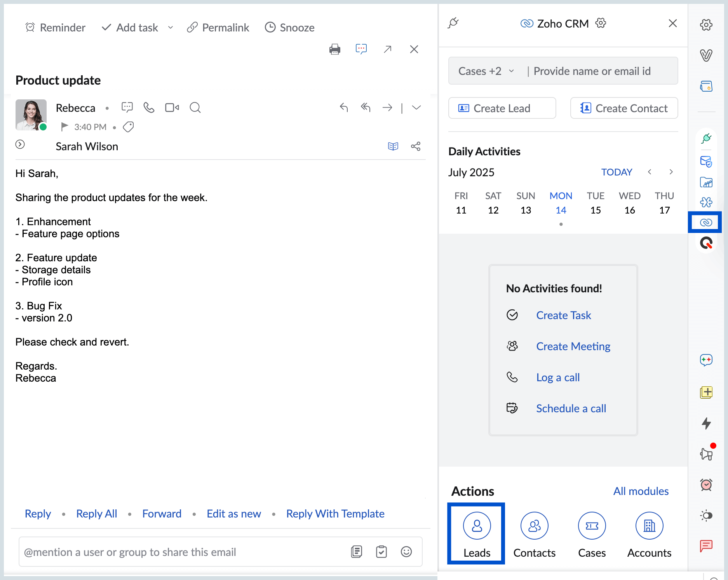728x580 pixels.
Task: Click the mention user comment field
Action: click(183, 552)
